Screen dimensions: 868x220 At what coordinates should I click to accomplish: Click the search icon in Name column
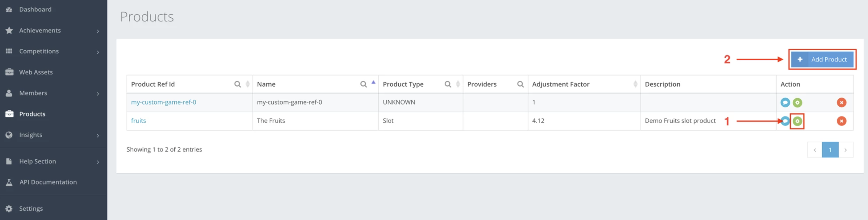(x=363, y=84)
